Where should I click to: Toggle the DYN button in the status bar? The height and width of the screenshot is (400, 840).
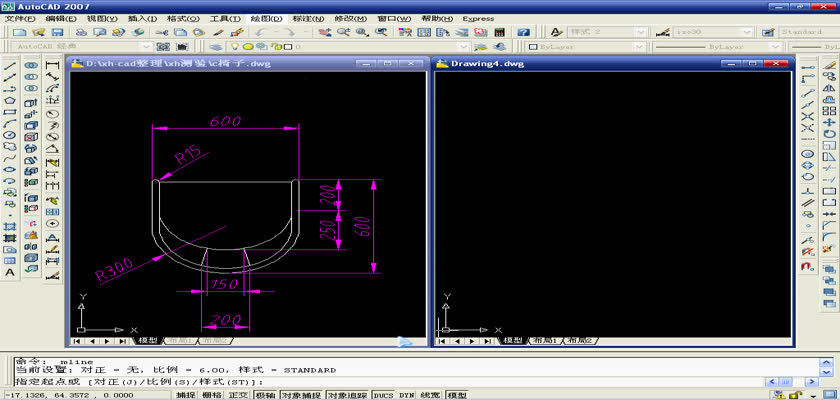pyautogui.click(x=406, y=395)
